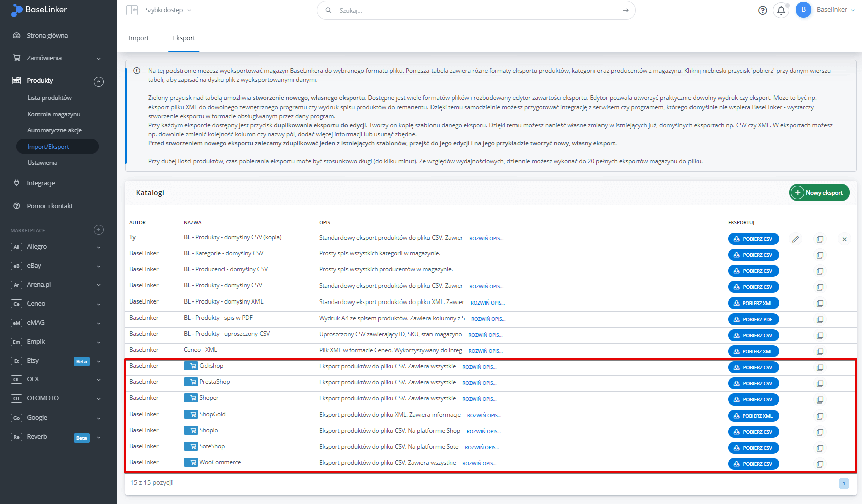Download XML for BL - Produkty - domyślny XML
This screenshot has width=862, height=504.
point(753,304)
